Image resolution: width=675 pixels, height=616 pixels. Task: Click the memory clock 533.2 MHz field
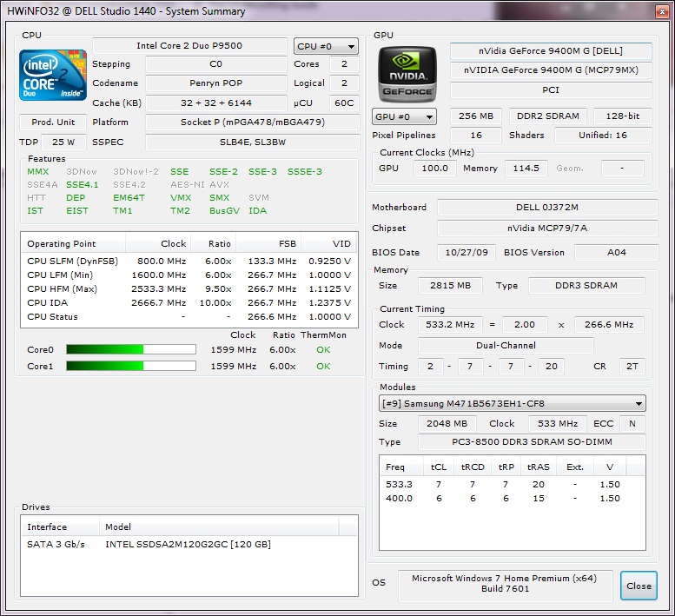(x=450, y=325)
